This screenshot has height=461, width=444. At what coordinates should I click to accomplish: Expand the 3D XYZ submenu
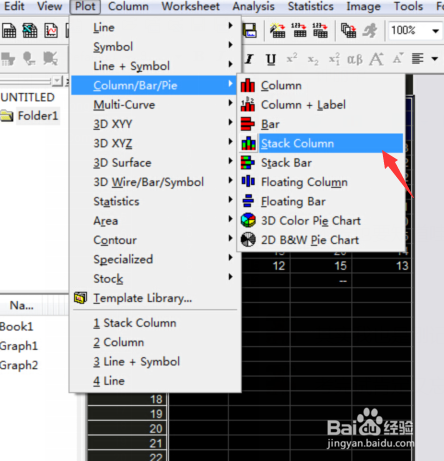point(156,143)
